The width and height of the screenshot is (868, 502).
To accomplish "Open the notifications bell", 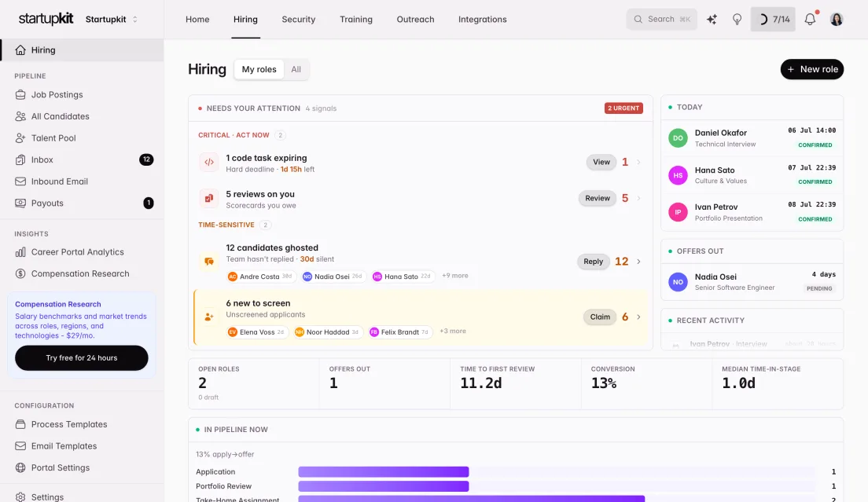I will point(810,20).
